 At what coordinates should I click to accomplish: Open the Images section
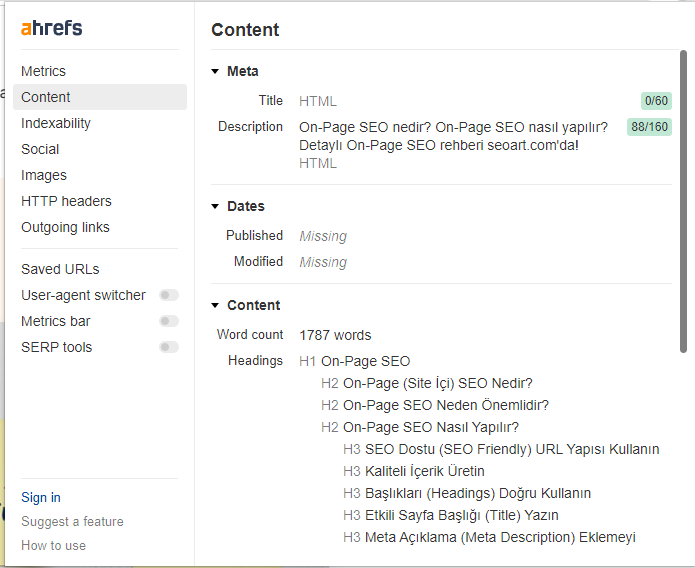pyautogui.click(x=44, y=175)
